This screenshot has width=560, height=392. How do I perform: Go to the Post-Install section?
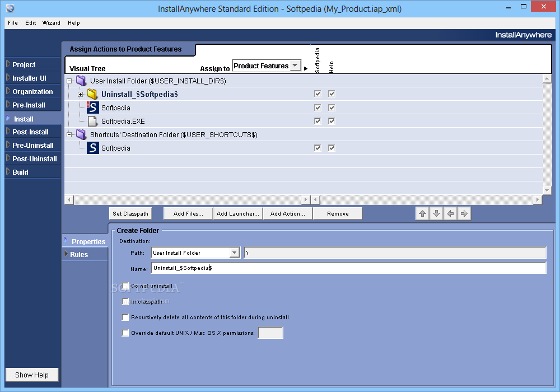(x=32, y=132)
